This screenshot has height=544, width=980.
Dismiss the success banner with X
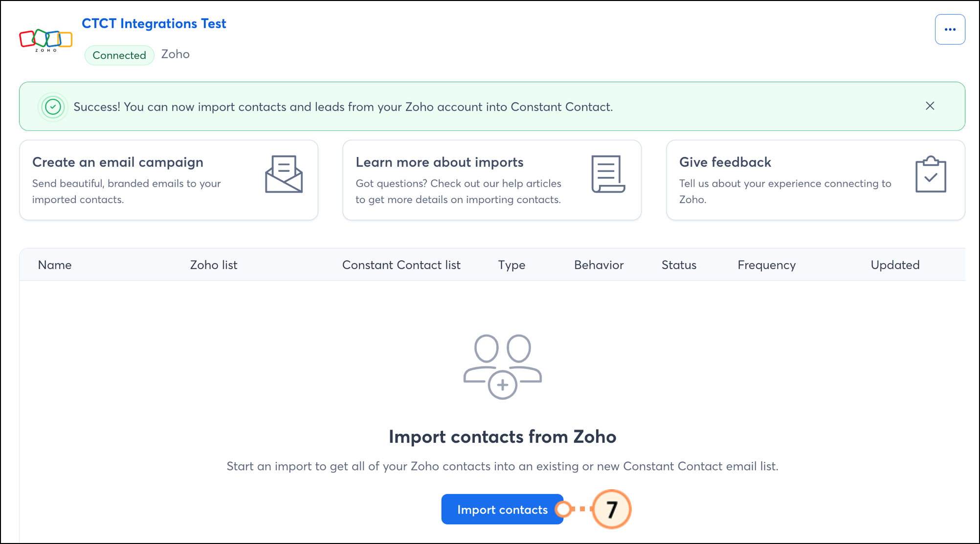(930, 106)
